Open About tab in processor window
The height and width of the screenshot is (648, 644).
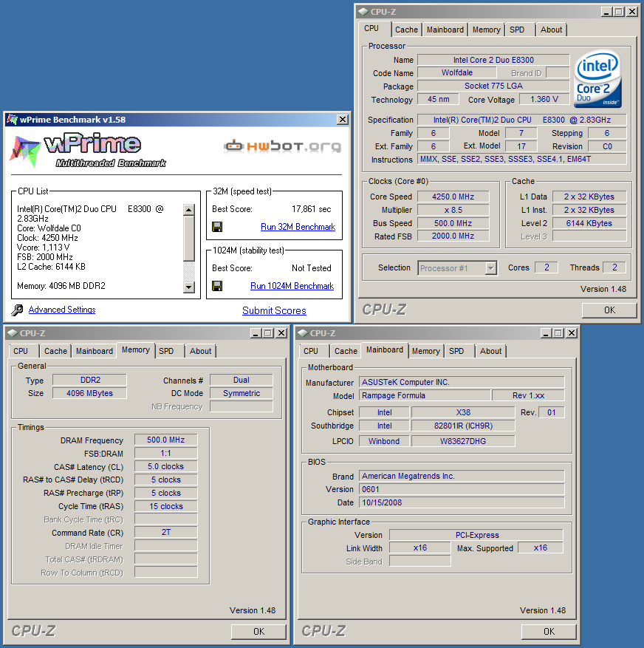click(x=552, y=30)
